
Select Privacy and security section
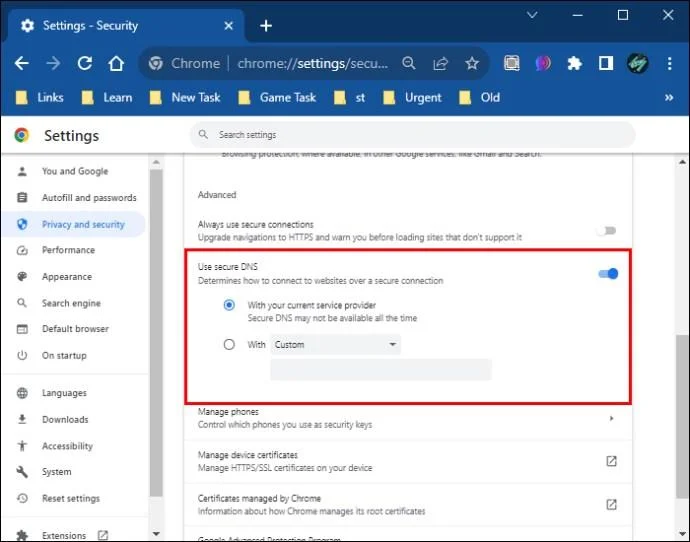pyautogui.click(x=75, y=224)
